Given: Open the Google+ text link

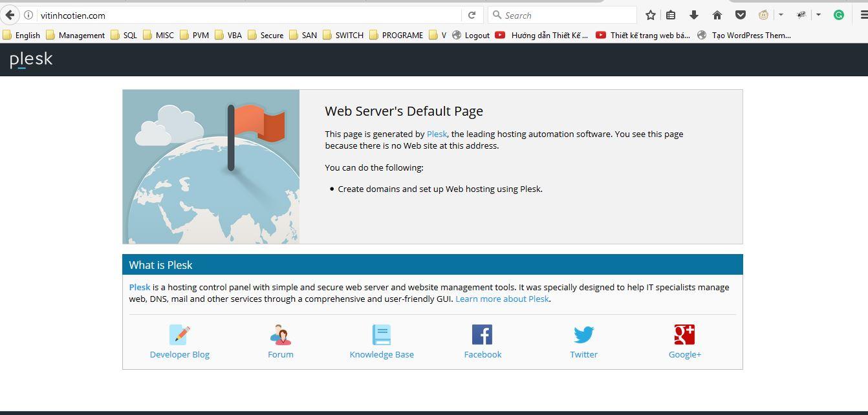Looking at the screenshot, I should [x=685, y=354].
